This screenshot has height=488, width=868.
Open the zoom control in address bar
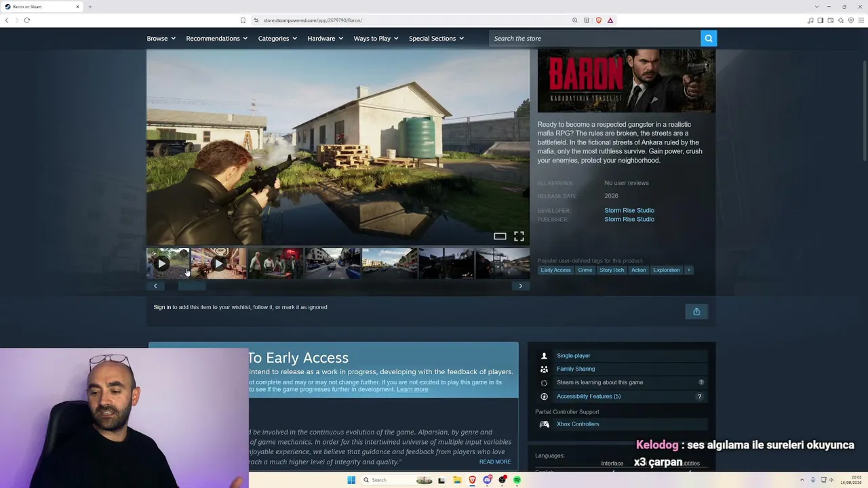point(575,20)
